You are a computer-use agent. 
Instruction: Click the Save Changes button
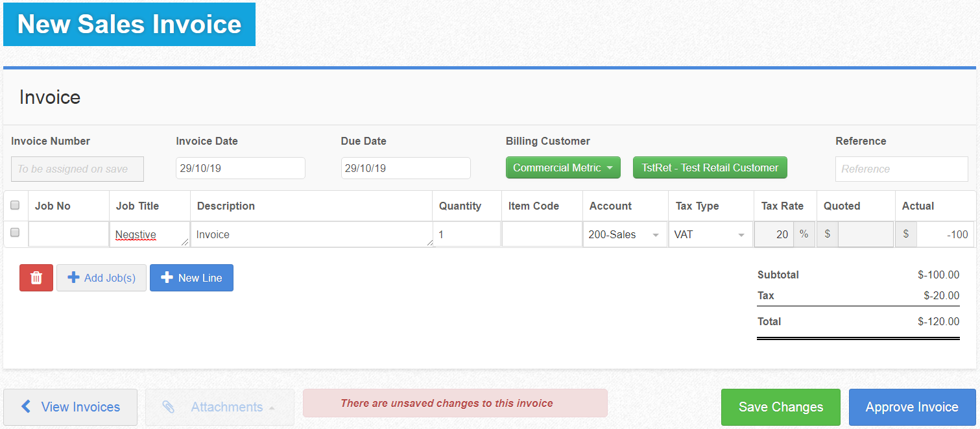coord(780,407)
